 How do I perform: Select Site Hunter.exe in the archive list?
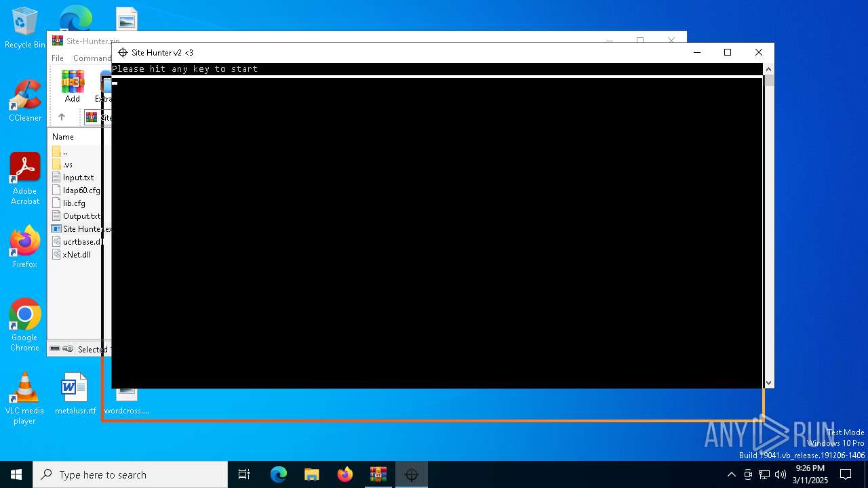coord(81,229)
